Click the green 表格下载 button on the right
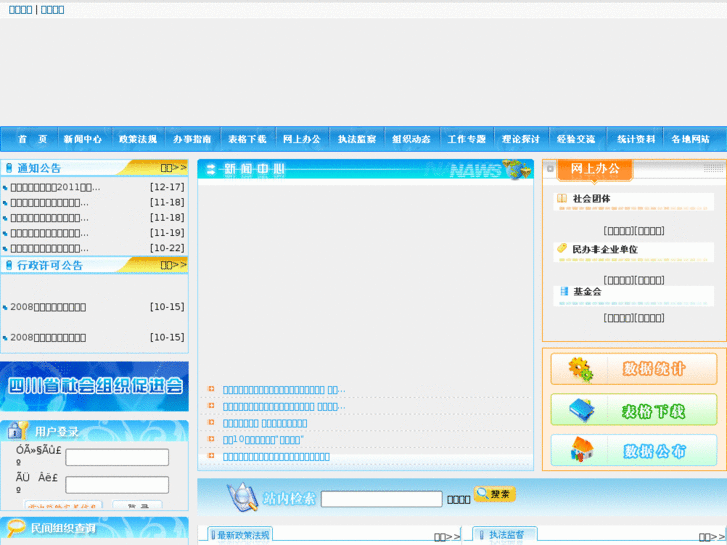Viewport: 727px width, 545px height. (634, 410)
